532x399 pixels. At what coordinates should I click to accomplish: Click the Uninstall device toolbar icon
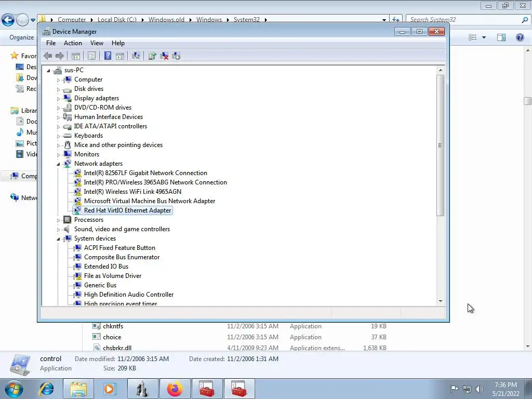[164, 56]
